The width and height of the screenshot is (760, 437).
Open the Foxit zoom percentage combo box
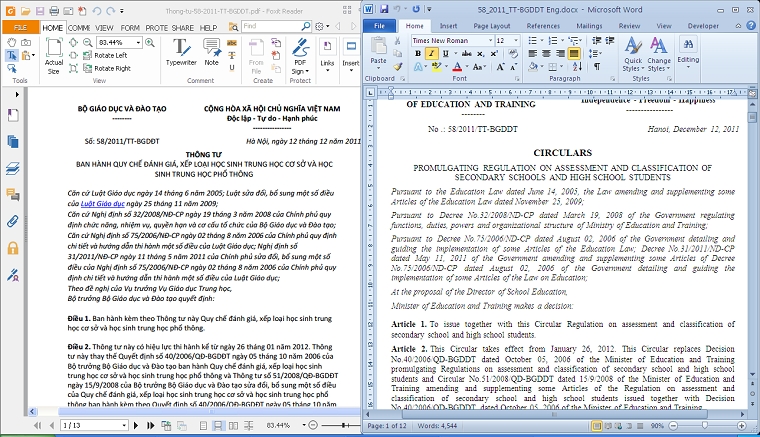119,43
